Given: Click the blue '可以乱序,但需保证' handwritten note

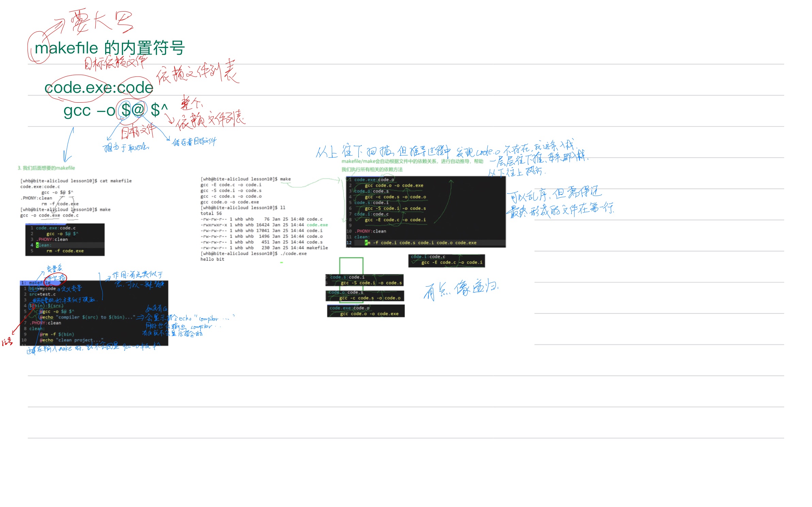Looking at the screenshot, I should point(555,195).
